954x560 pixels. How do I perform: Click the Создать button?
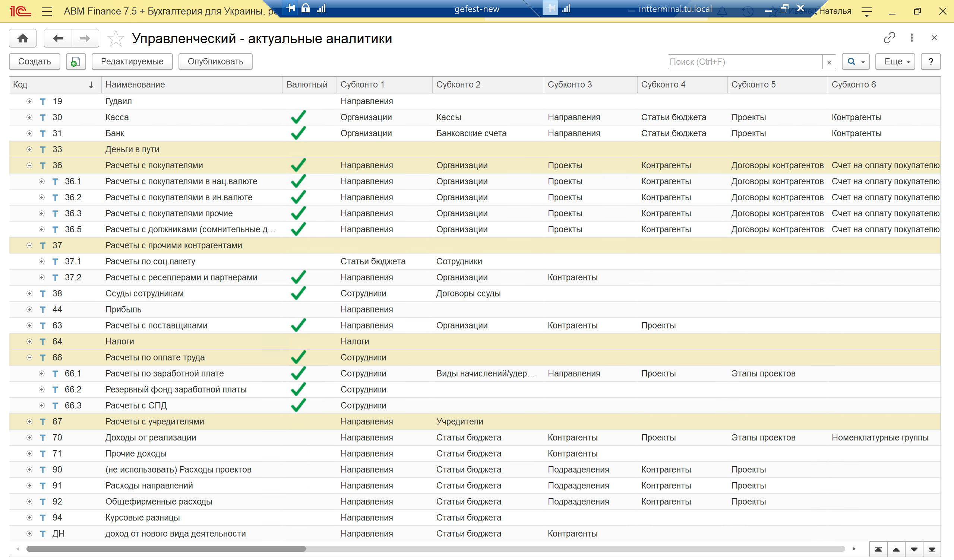pos(34,61)
